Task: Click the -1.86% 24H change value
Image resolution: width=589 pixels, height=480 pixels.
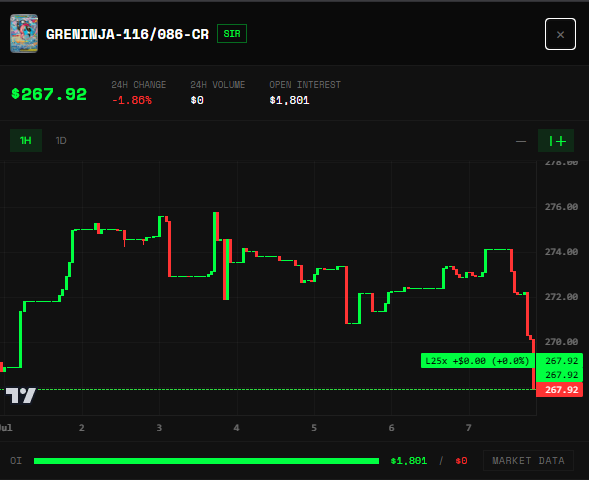Action: 132,100
